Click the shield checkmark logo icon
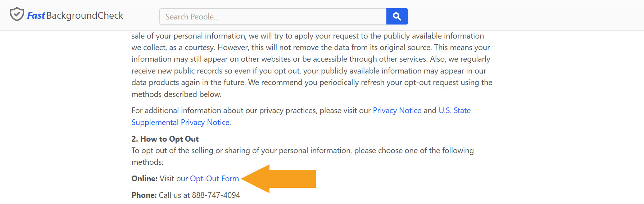This screenshot has height=204, width=644. coord(17,14)
